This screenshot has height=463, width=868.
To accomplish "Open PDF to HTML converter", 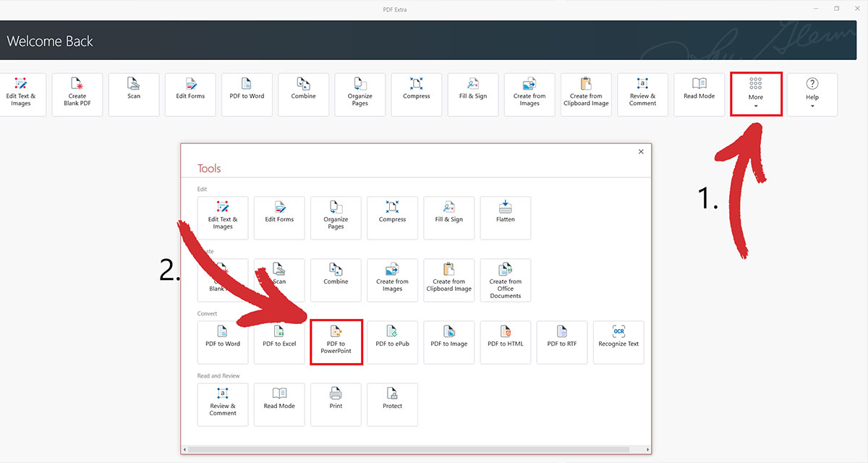I will pyautogui.click(x=506, y=342).
